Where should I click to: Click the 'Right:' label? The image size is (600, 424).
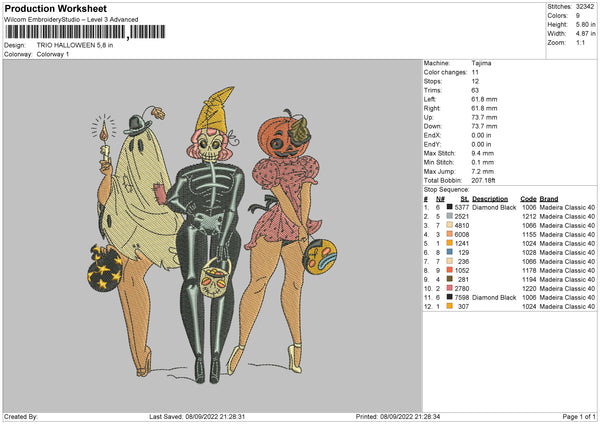432,108
